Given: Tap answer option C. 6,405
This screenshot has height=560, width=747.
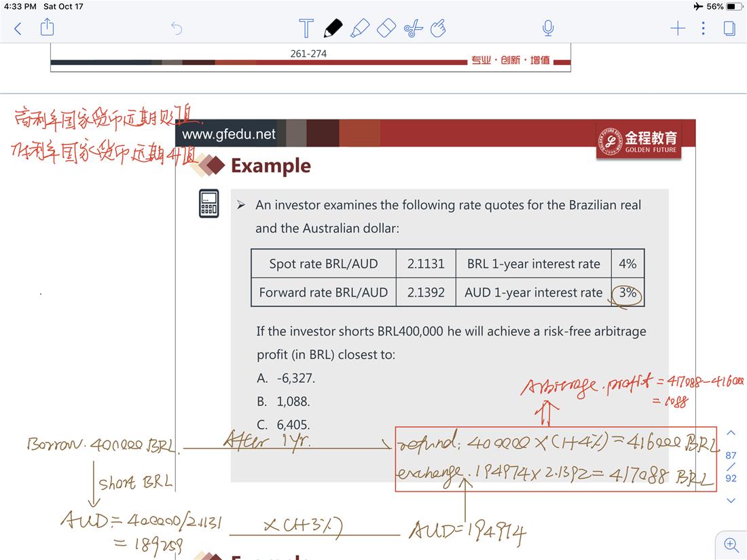Looking at the screenshot, I should click(x=283, y=424).
